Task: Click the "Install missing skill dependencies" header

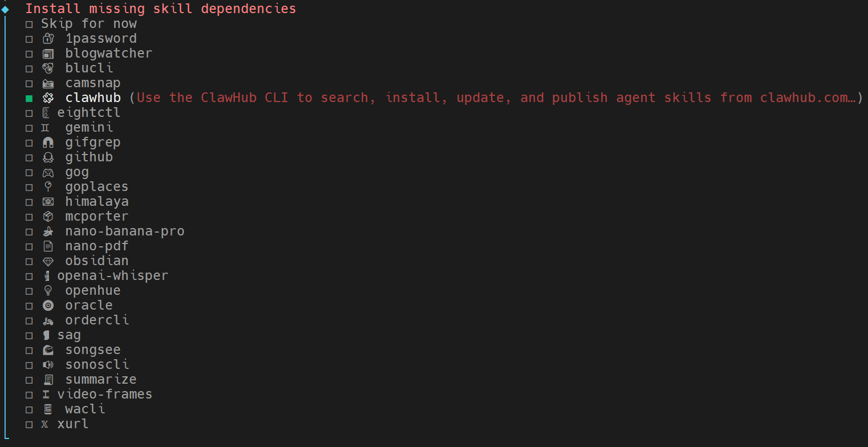Action: coord(160,9)
